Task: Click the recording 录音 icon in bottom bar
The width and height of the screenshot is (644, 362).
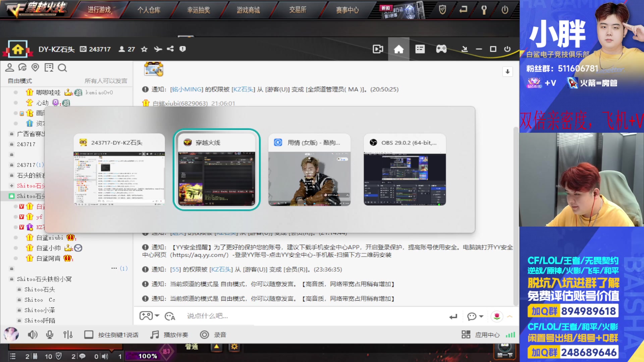Action: [x=204, y=335]
